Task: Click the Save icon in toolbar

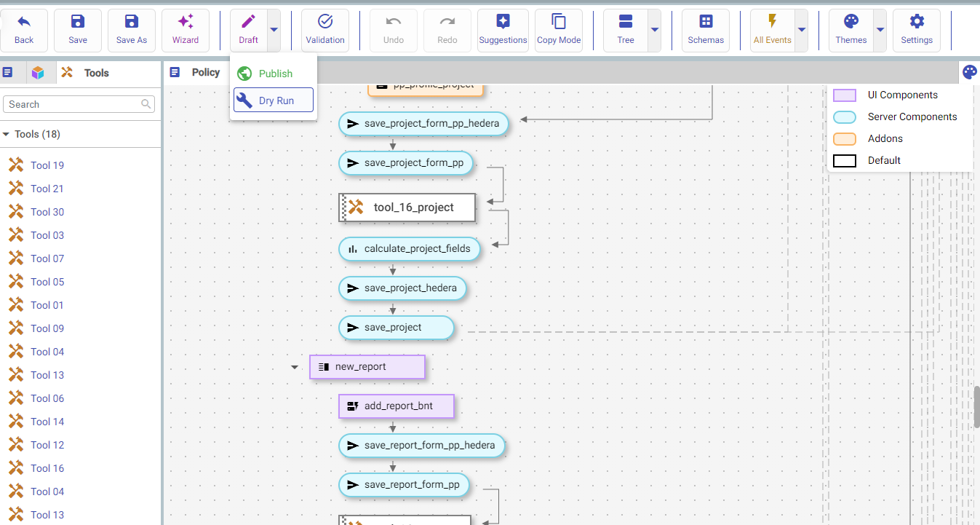Action: (78, 31)
